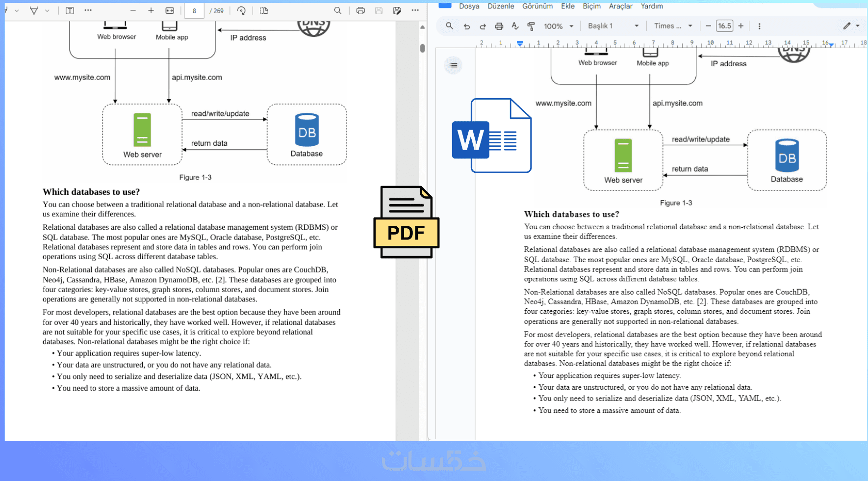Activate the Paint format tool in Docs

coord(531,26)
